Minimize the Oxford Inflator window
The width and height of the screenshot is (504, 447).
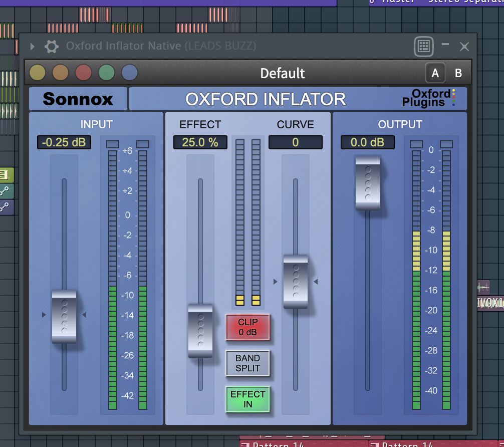tap(445, 45)
